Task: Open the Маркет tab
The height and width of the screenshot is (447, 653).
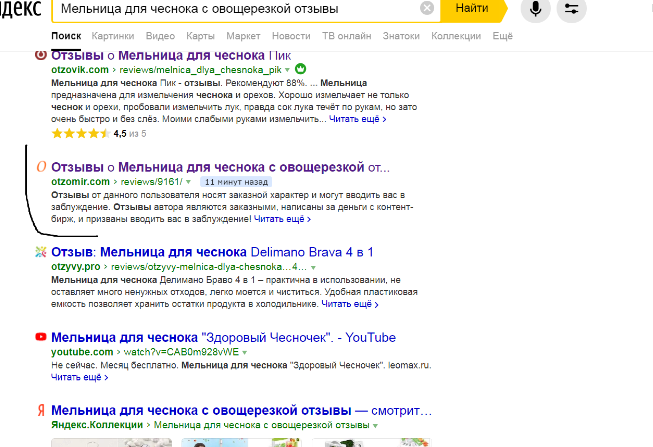Action: (243, 36)
